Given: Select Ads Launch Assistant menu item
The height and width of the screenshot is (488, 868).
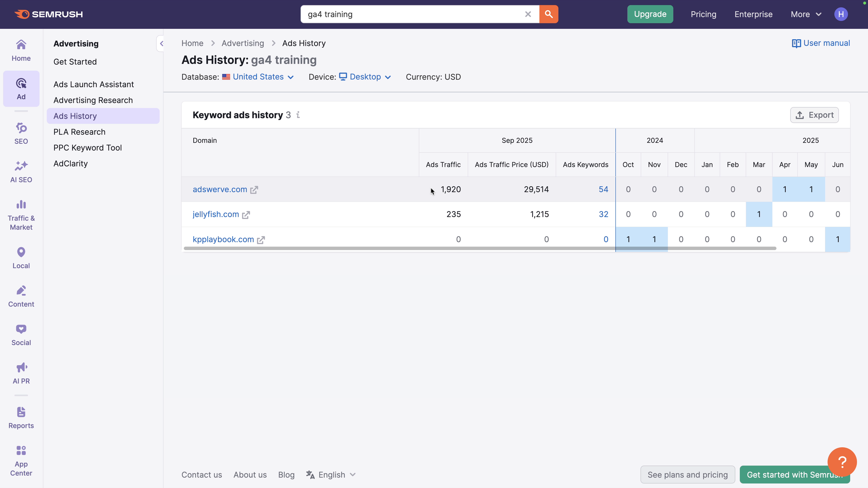Looking at the screenshot, I should tap(93, 84).
